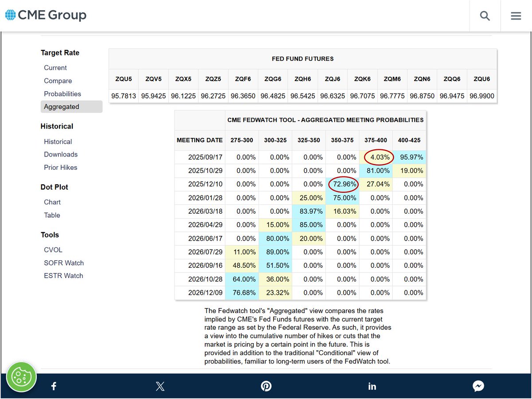Click the 27.04% probability cell
This screenshot has height=399, width=532.
[376, 184]
